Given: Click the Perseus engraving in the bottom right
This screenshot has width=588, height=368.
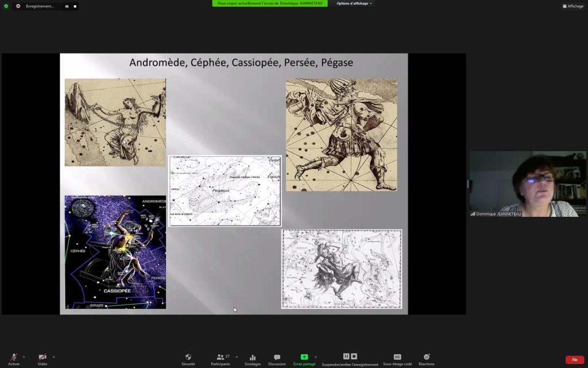Looking at the screenshot, I should [342, 269].
